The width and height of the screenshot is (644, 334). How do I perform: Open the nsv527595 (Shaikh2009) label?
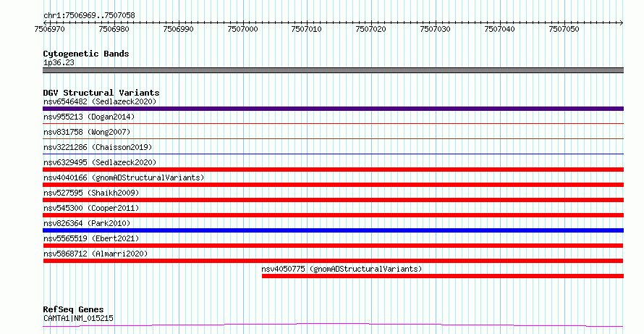91,193
